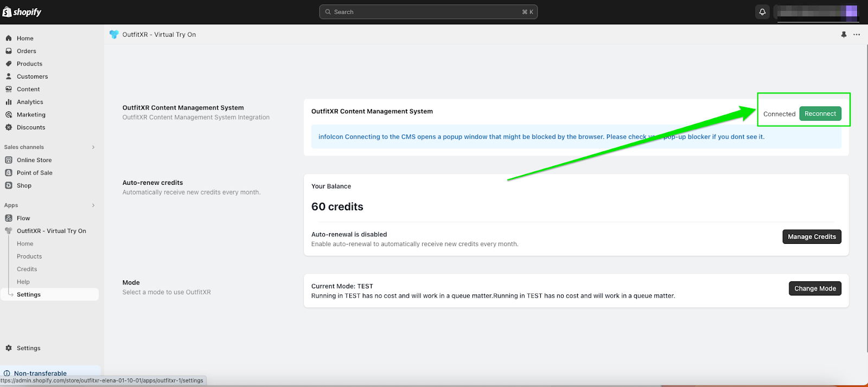Click the OutfitXR app icon in sidebar
Viewport: 868px width, 387px height.
tap(9, 231)
